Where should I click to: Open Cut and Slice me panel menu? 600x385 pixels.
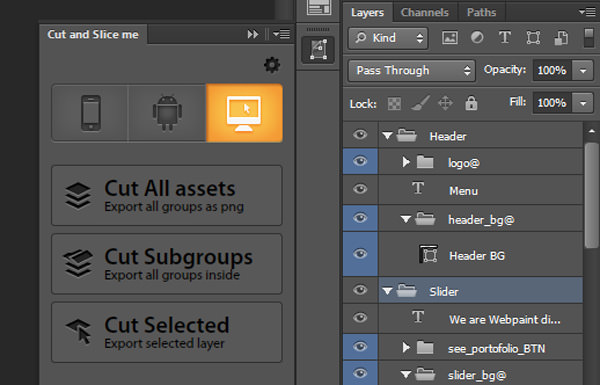coord(282,34)
